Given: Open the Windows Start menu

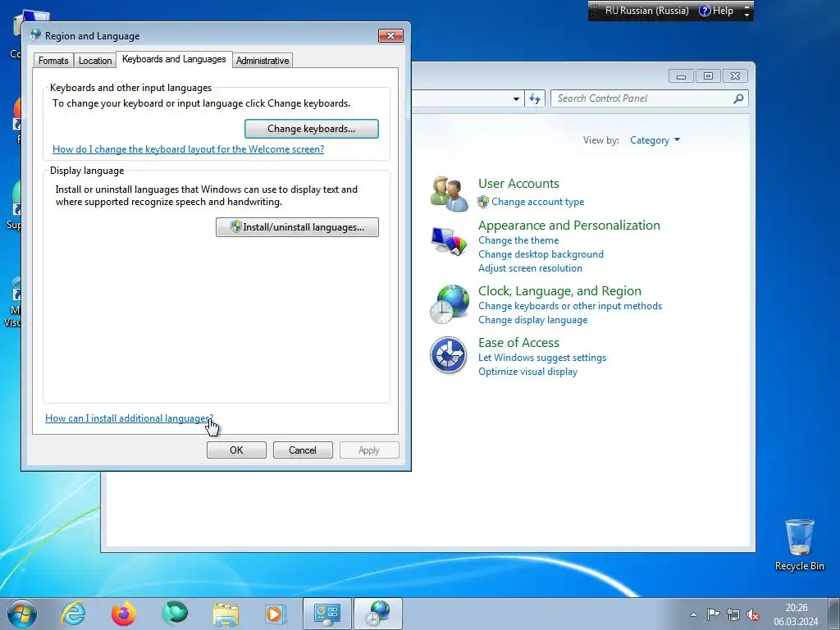Looking at the screenshot, I should point(22,614).
